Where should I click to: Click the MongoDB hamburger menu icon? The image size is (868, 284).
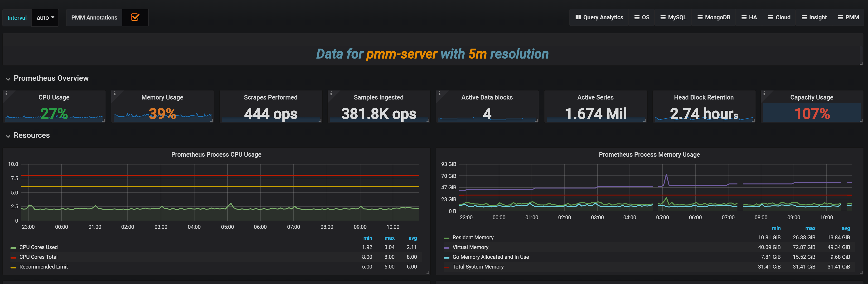click(x=700, y=17)
